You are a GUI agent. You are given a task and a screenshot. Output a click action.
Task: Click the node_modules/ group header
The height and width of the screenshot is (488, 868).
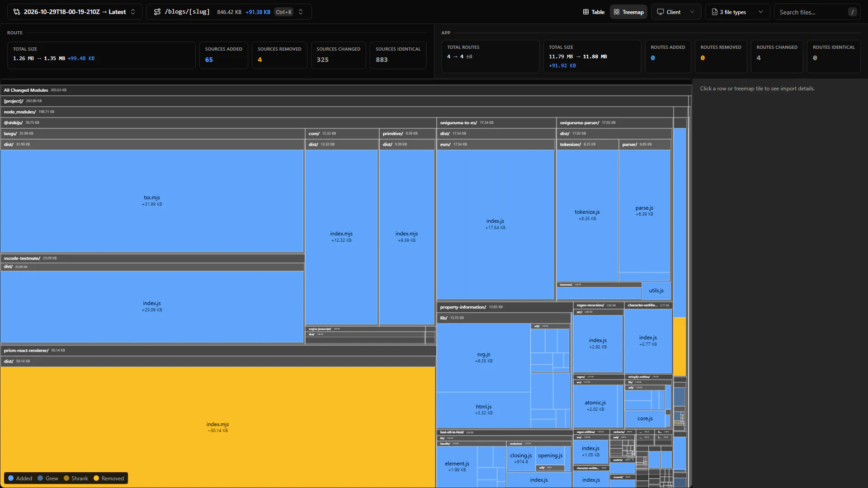click(x=337, y=112)
